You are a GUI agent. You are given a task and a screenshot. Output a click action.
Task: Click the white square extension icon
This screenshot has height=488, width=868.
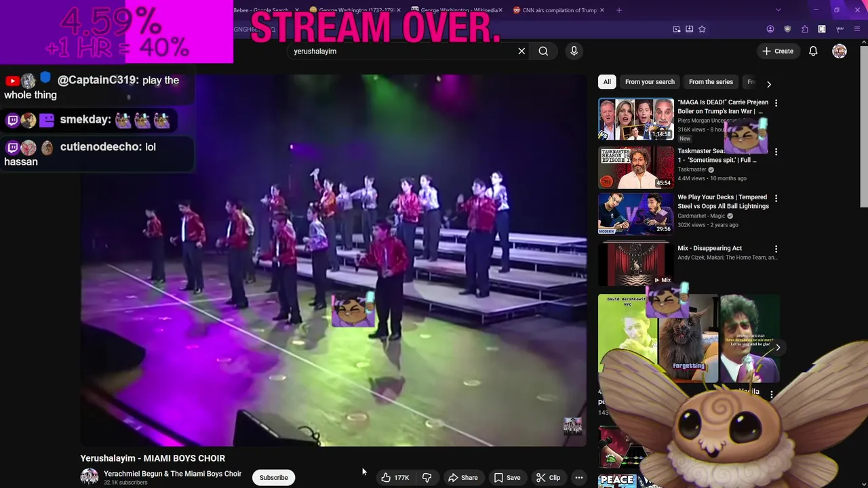[822, 29]
